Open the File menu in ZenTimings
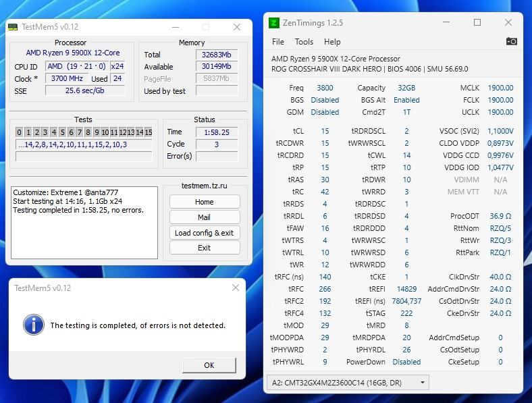This screenshot has width=532, height=403. point(278,42)
